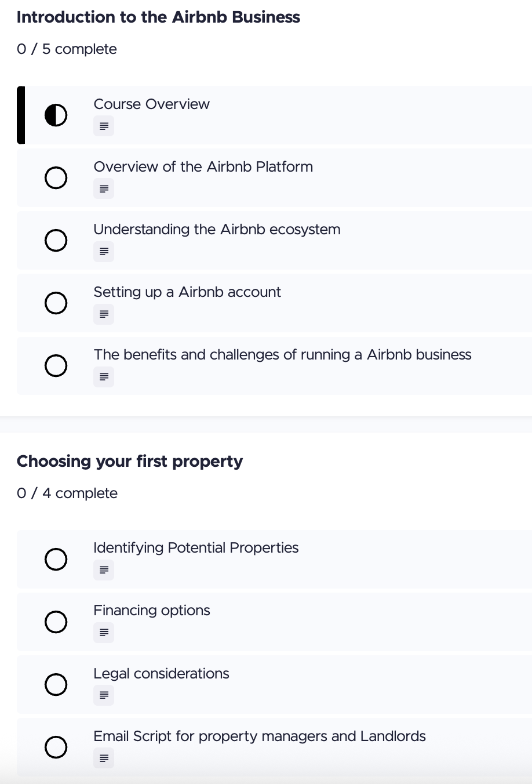This screenshot has height=784, width=532.
Task: Click text lesson icon under Course Overview
Action: (104, 126)
